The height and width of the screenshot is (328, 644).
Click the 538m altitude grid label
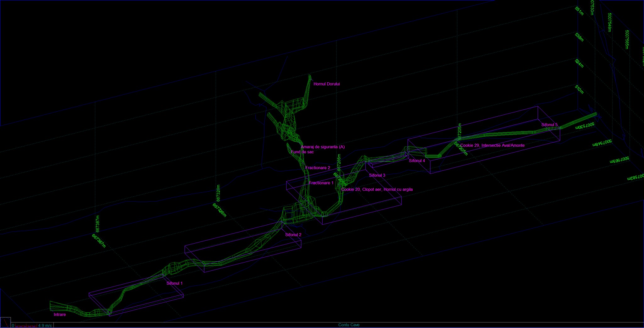coord(579,37)
